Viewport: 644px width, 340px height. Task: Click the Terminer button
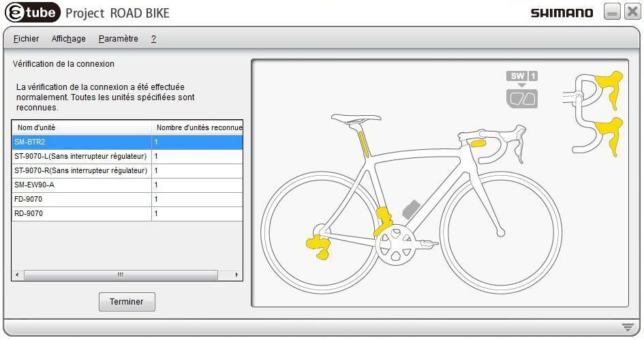coord(127,301)
